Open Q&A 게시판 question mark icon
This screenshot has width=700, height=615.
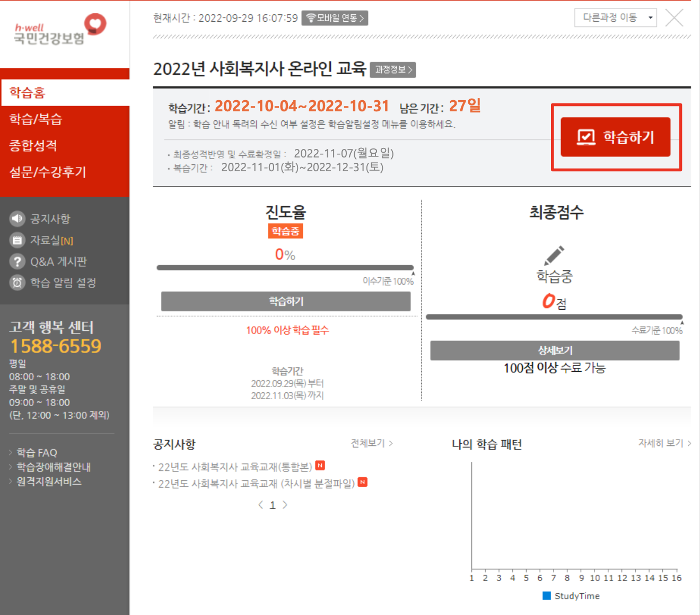coord(17,261)
